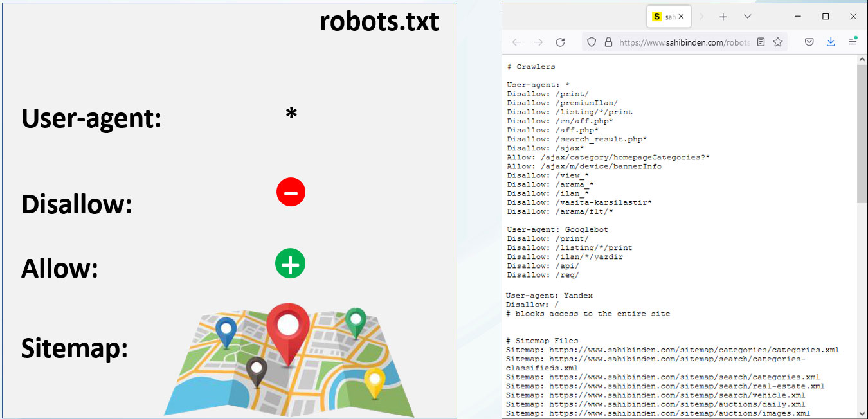Click the red minus icon beside Disallow
Viewport: 868px width, 419px height.
point(291,192)
